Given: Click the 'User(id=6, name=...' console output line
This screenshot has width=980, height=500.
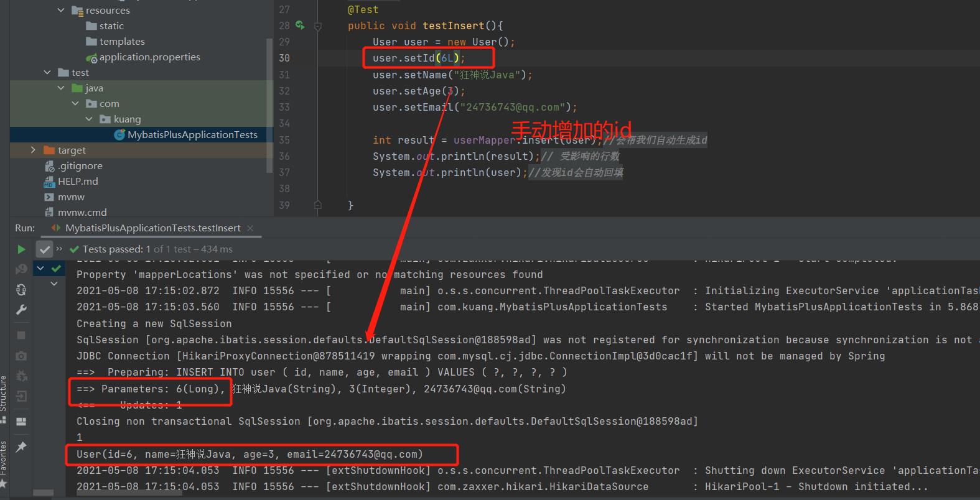Looking at the screenshot, I should pos(250,454).
